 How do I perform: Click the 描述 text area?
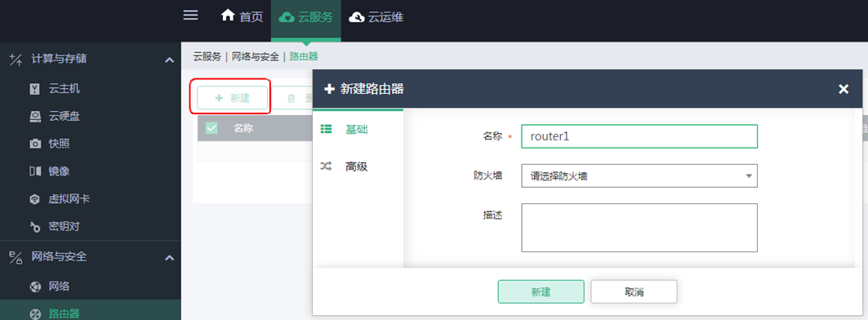tap(639, 228)
